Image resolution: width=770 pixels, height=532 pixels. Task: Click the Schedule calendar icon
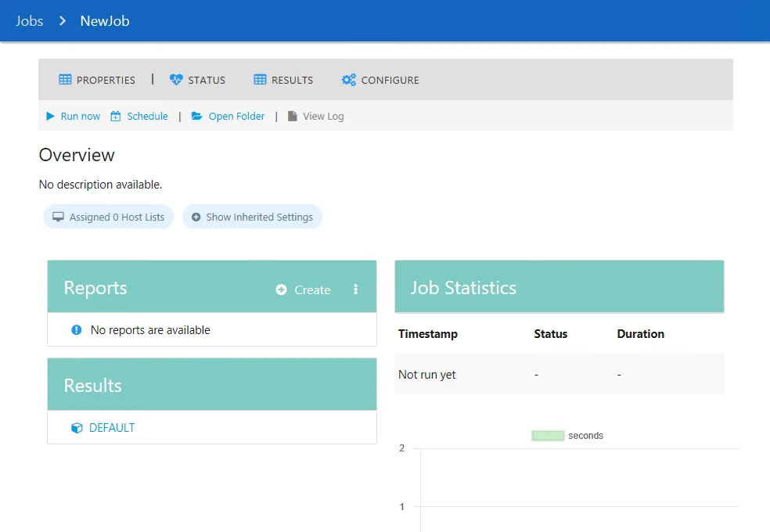point(115,117)
